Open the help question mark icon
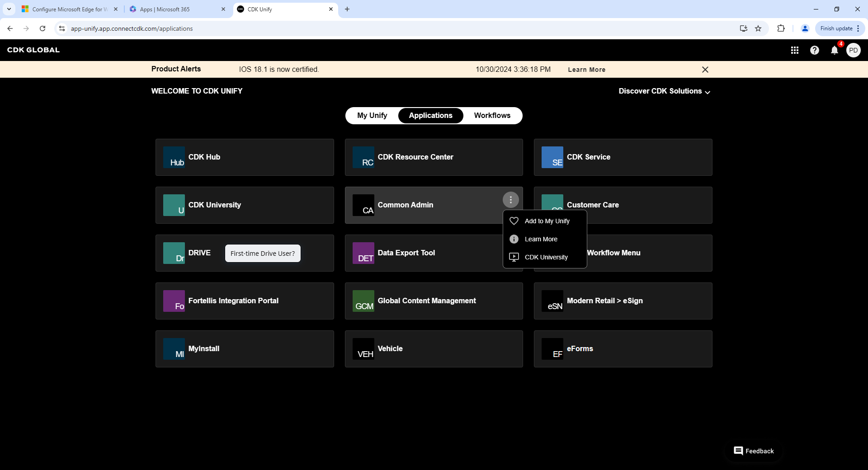The height and width of the screenshot is (470, 868). point(815,50)
